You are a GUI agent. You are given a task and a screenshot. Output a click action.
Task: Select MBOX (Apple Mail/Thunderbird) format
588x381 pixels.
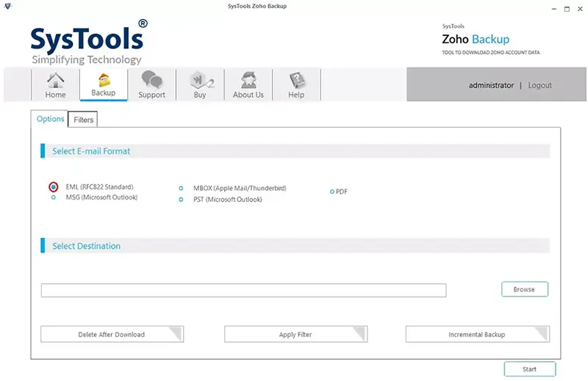pos(181,188)
